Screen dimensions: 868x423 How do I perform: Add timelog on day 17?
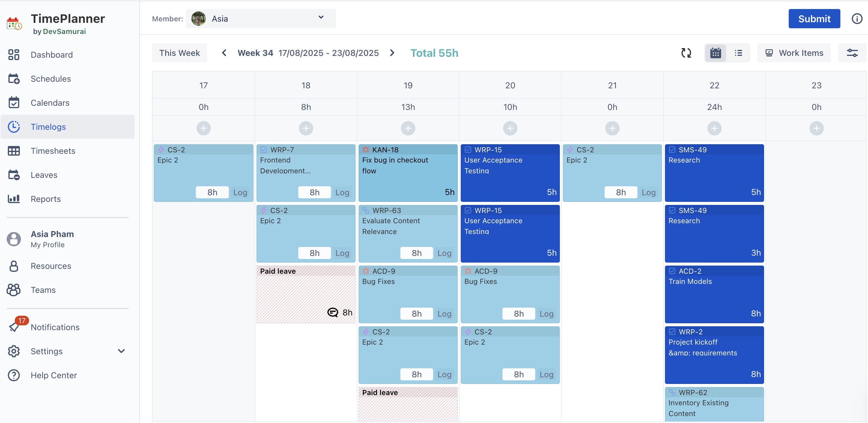click(x=204, y=128)
